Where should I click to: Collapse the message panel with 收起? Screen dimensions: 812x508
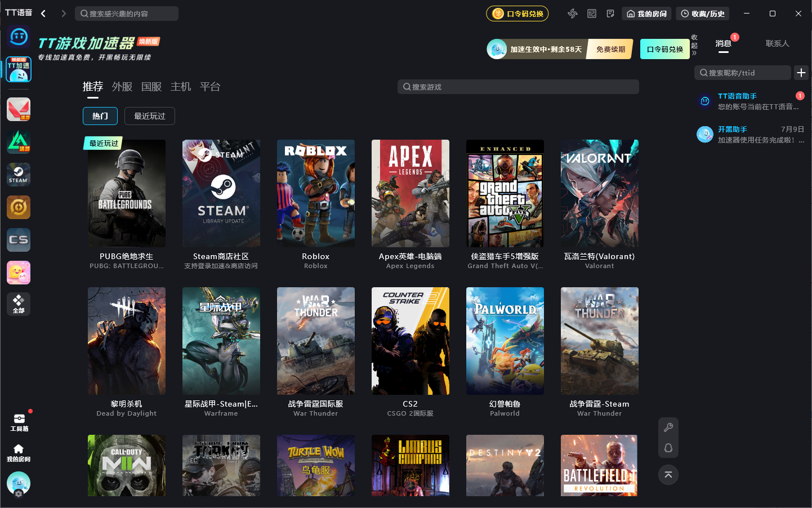pyautogui.click(x=694, y=45)
